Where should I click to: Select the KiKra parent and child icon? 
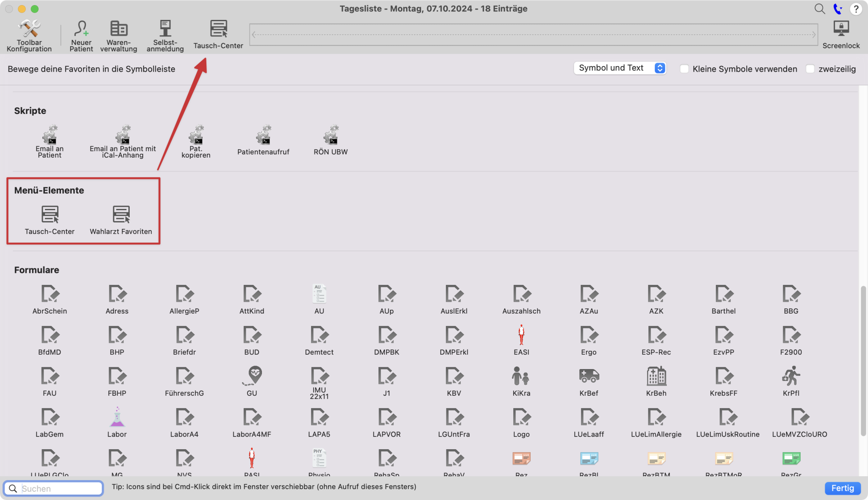[x=521, y=381]
